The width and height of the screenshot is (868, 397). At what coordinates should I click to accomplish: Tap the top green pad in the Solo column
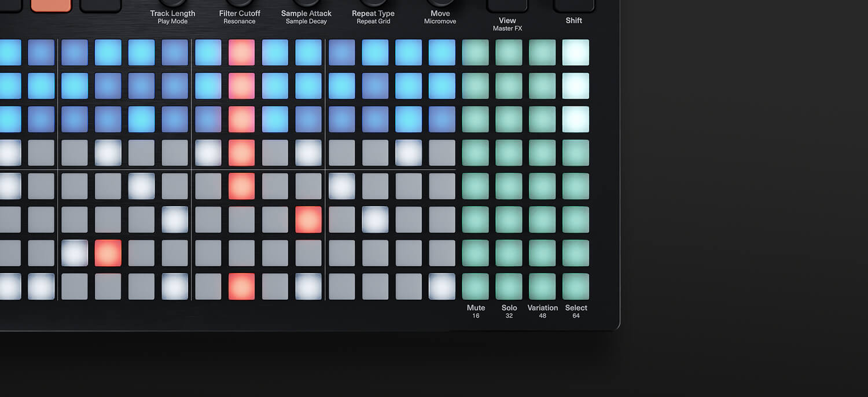[x=509, y=53]
